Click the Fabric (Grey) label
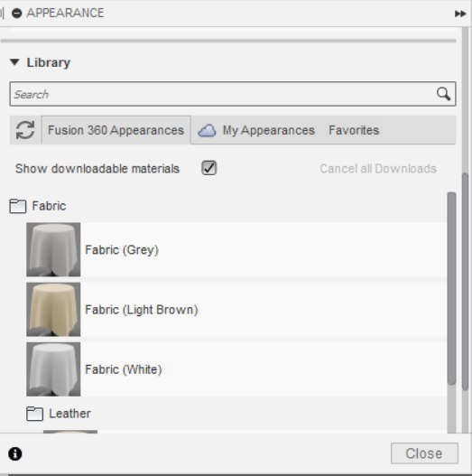Screen dimensions: 472x476 pyautogui.click(x=122, y=250)
